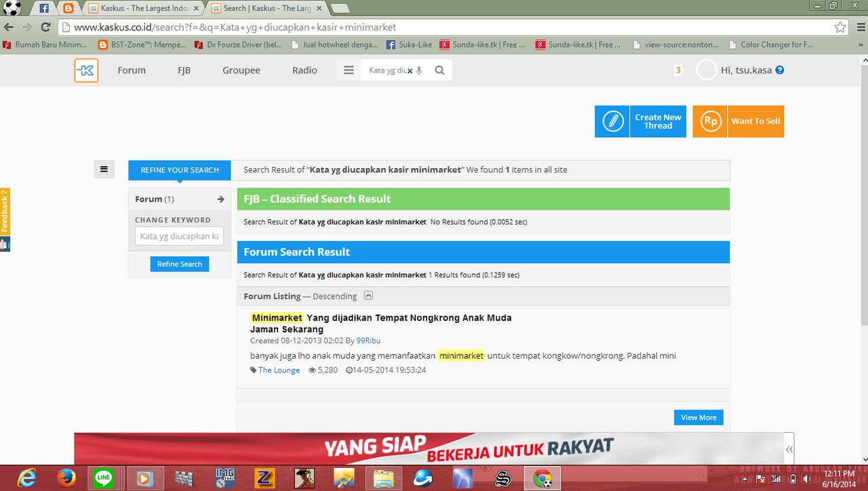The width and height of the screenshot is (868, 491).
Task: Open view-source:nonton bookmark
Action: coord(675,45)
